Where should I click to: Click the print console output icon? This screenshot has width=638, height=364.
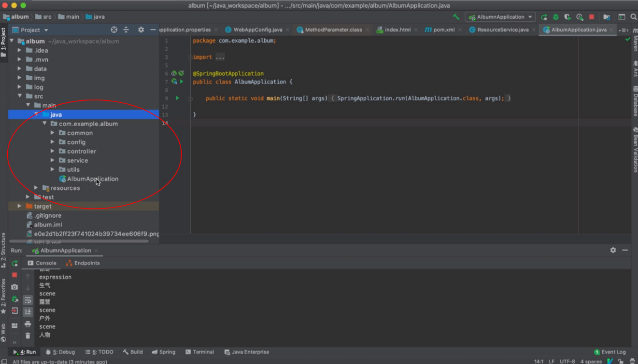28,324
